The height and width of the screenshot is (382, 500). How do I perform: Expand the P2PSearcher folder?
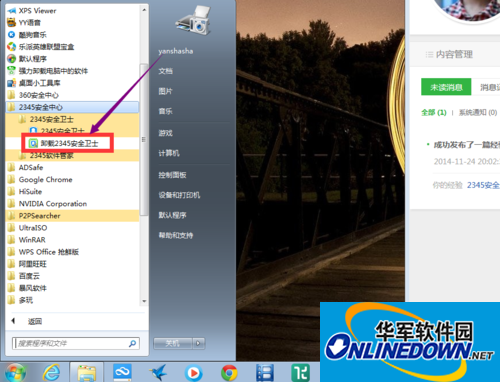pyautogui.click(x=72, y=216)
